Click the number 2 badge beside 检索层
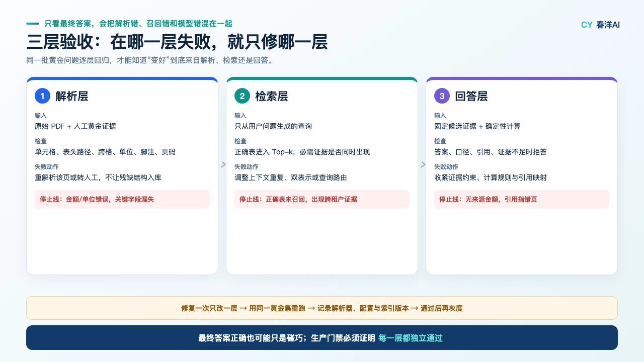Viewport: 644px width, 362px height. tap(243, 96)
